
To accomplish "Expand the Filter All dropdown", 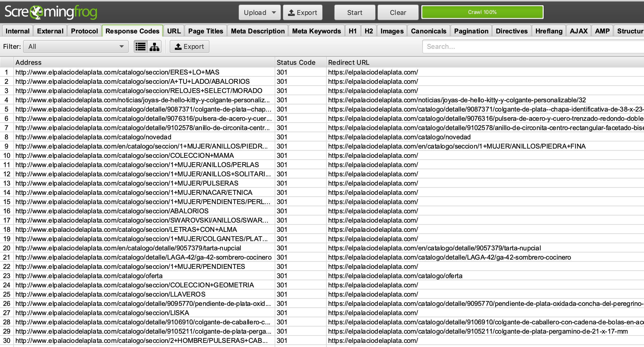I will click(x=76, y=47).
